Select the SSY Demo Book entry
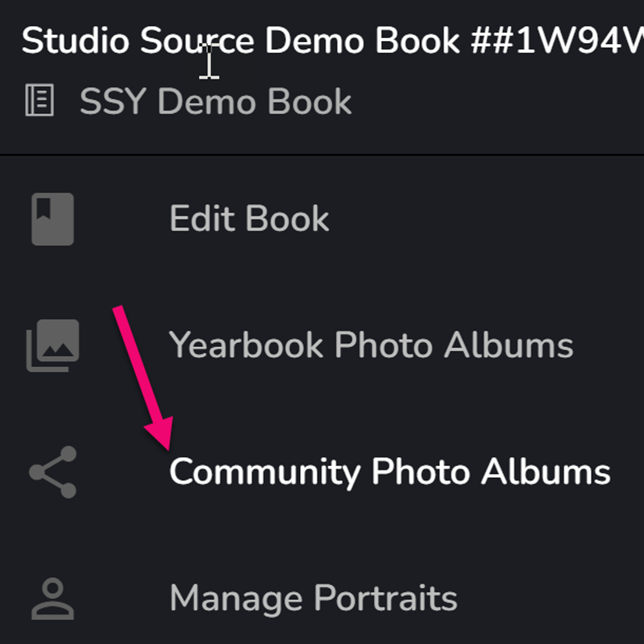This screenshot has width=644, height=644. point(215,100)
